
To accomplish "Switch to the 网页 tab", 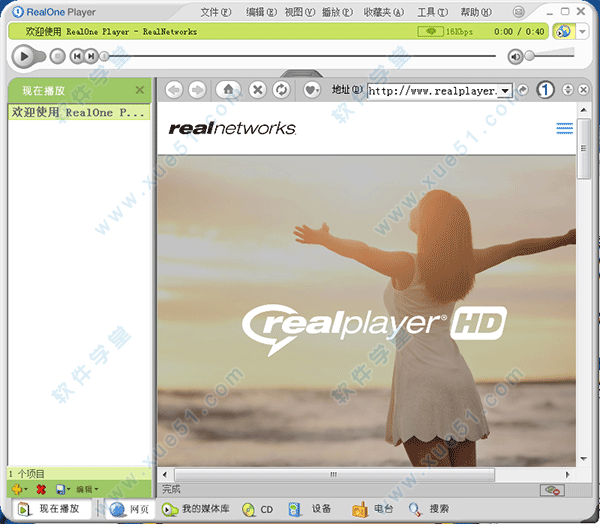I will pos(130,509).
